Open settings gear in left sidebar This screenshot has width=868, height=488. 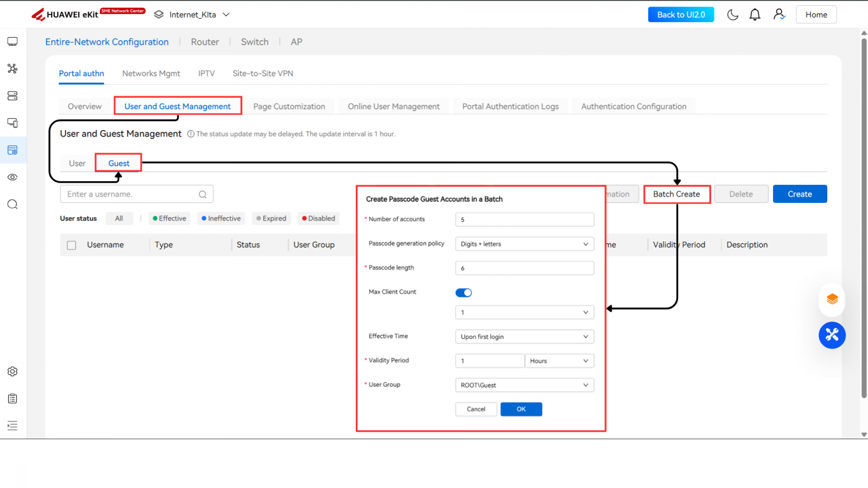12,371
